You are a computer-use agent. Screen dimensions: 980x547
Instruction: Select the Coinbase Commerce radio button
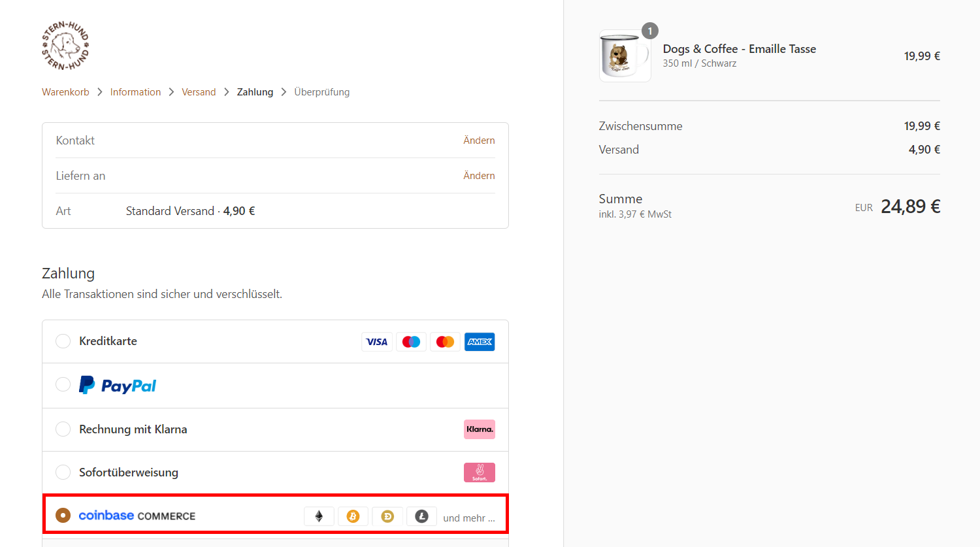[x=63, y=515]
